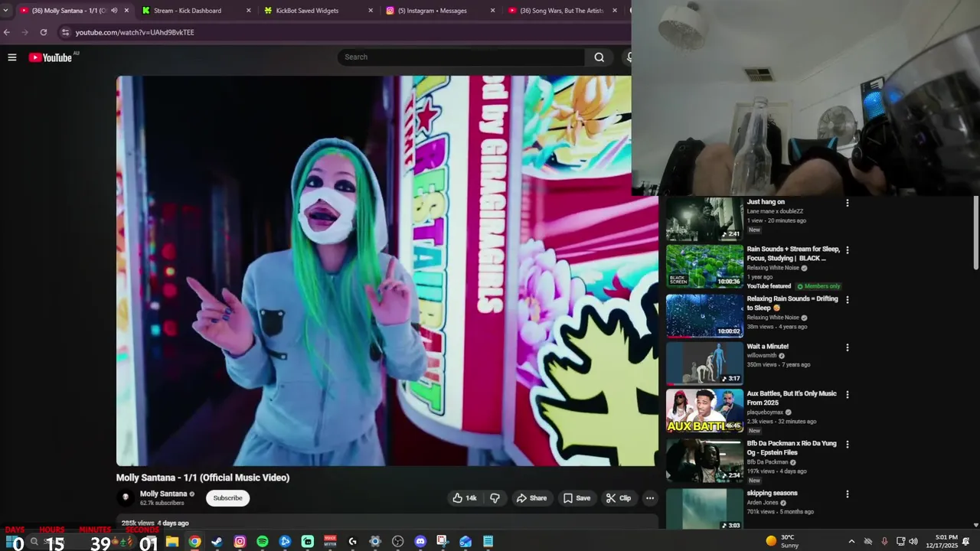Click 'Arden Jones' channel name text

[x=763, y=503]
